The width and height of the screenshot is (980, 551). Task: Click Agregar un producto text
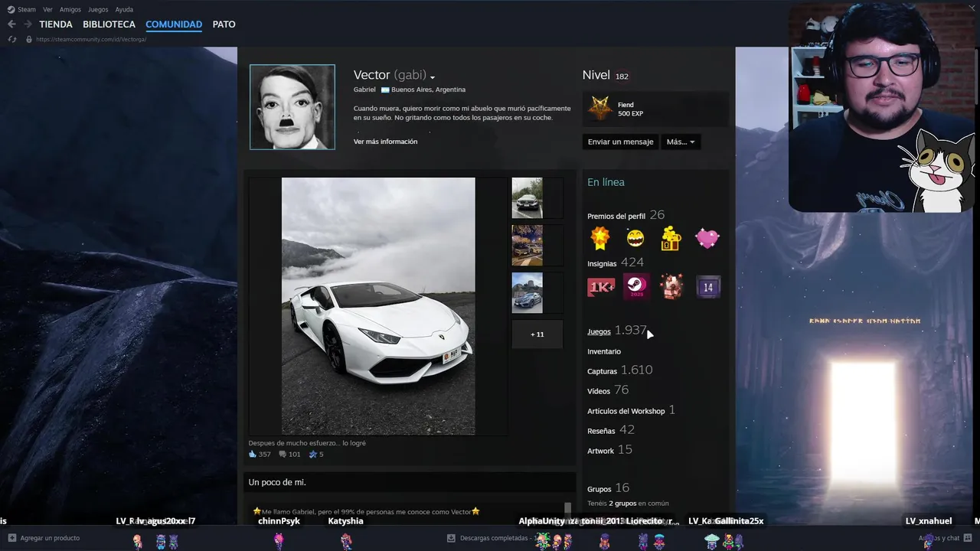[50, 538]
